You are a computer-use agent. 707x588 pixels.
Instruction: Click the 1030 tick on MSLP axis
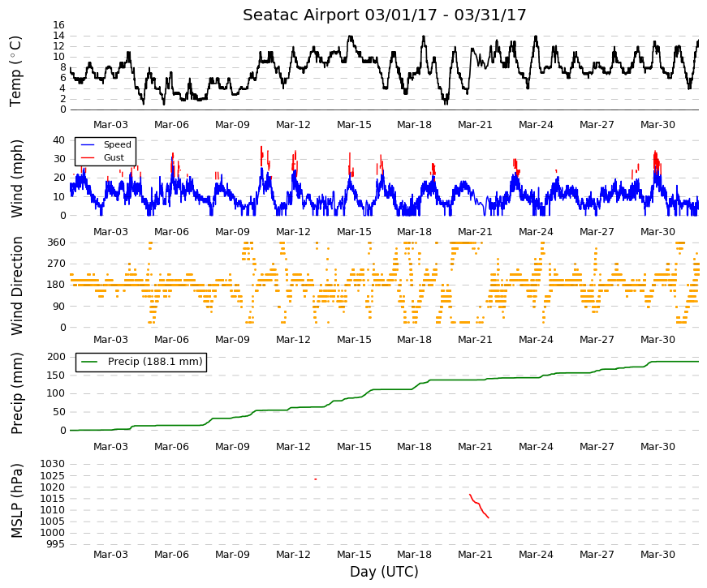click(x=52, y=464)
